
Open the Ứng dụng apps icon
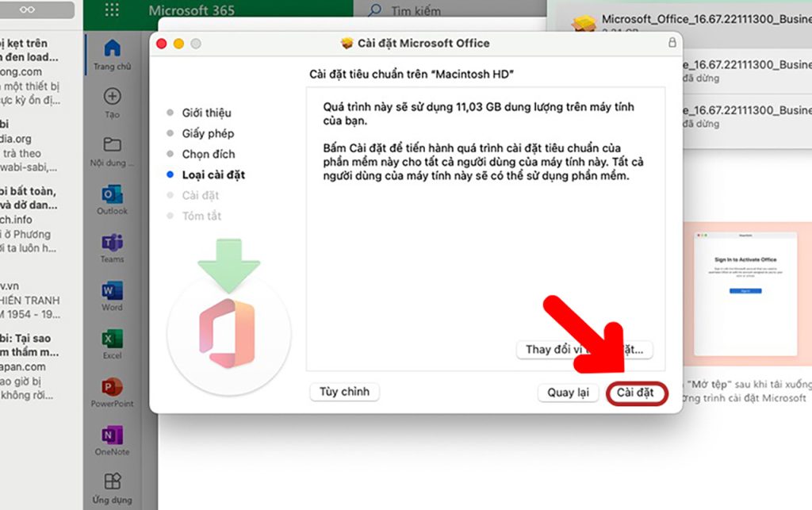pos(112,485)
